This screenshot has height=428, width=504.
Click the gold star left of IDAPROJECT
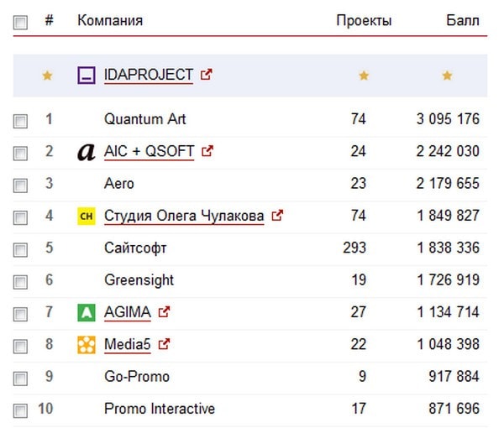pyautogui.click(x=47, y=76)
